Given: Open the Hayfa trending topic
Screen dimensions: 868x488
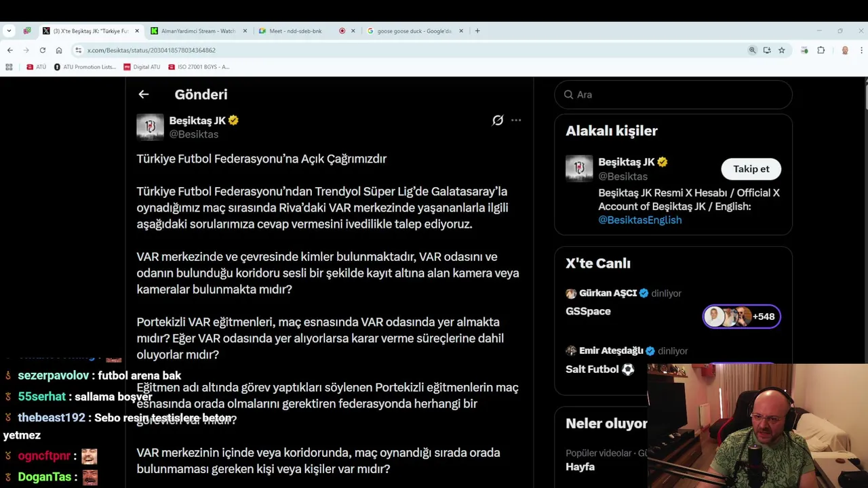Looking at the screenshot, I should (580, 467).
